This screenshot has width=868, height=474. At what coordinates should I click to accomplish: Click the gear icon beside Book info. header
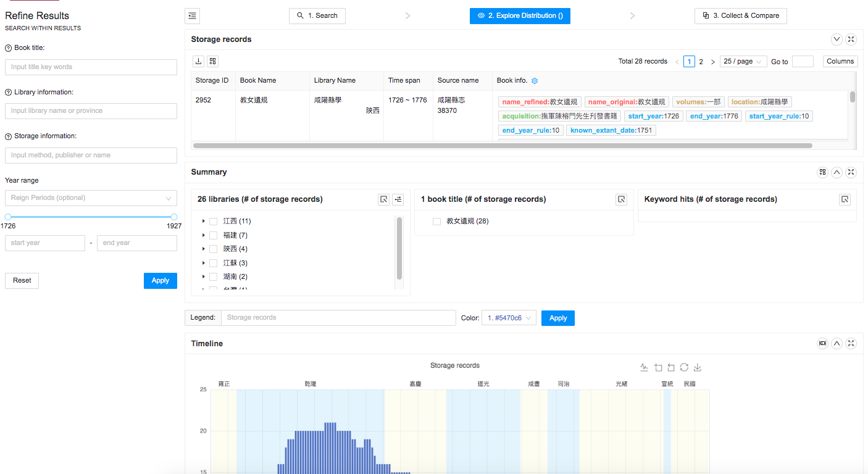coord(535,81)
